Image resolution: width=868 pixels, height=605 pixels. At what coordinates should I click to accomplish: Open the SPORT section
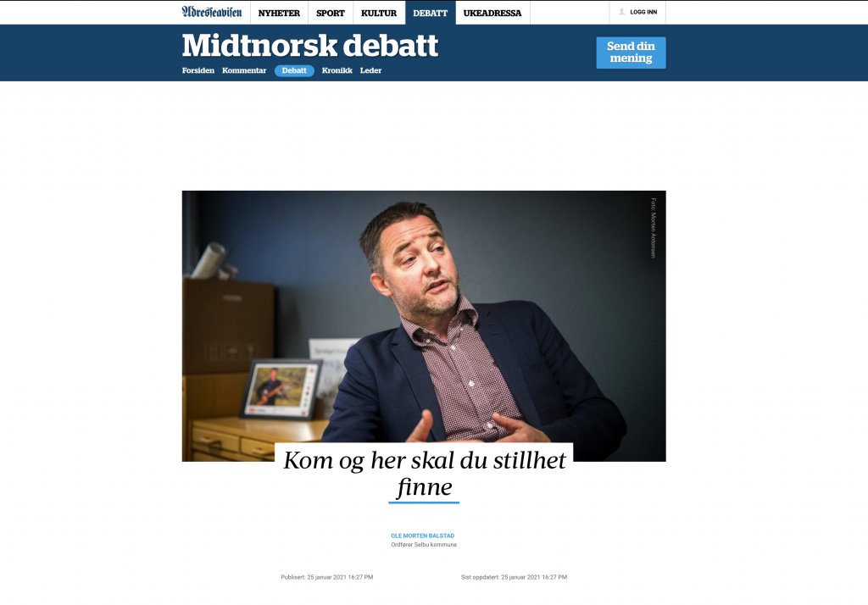(331, 13)
